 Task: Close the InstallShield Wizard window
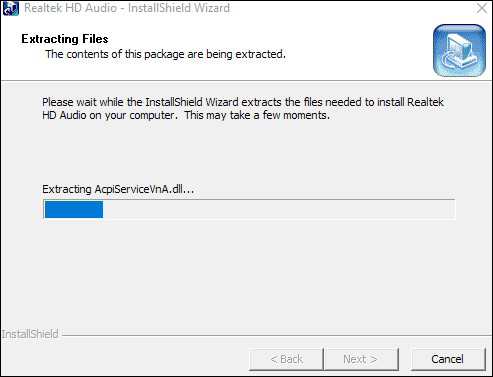tap(482, 8)
